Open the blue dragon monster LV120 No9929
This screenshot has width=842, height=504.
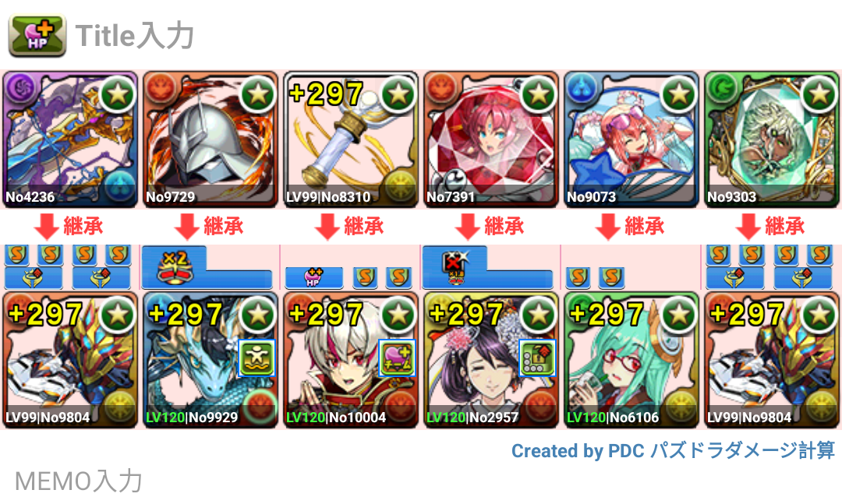(210, 360)
